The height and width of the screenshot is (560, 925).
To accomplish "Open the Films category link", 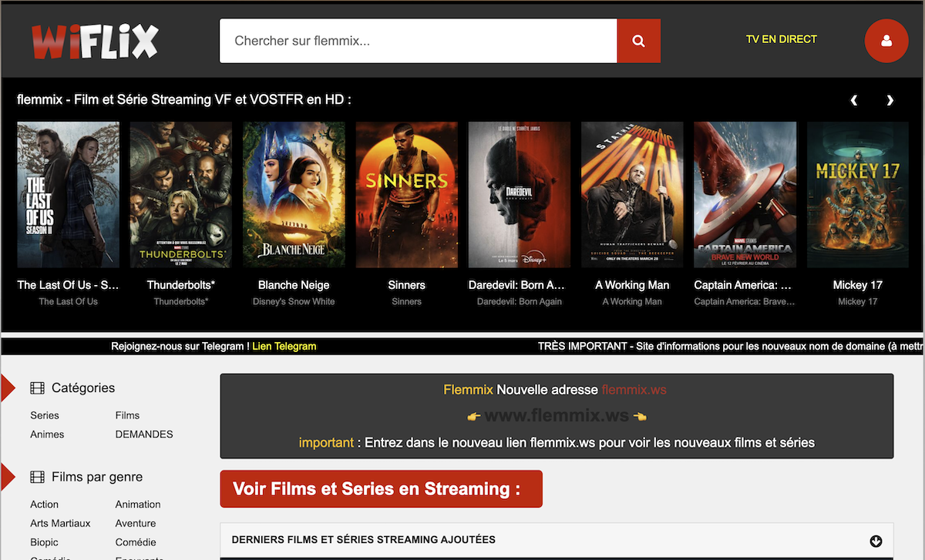I will [x=127, y=415].
